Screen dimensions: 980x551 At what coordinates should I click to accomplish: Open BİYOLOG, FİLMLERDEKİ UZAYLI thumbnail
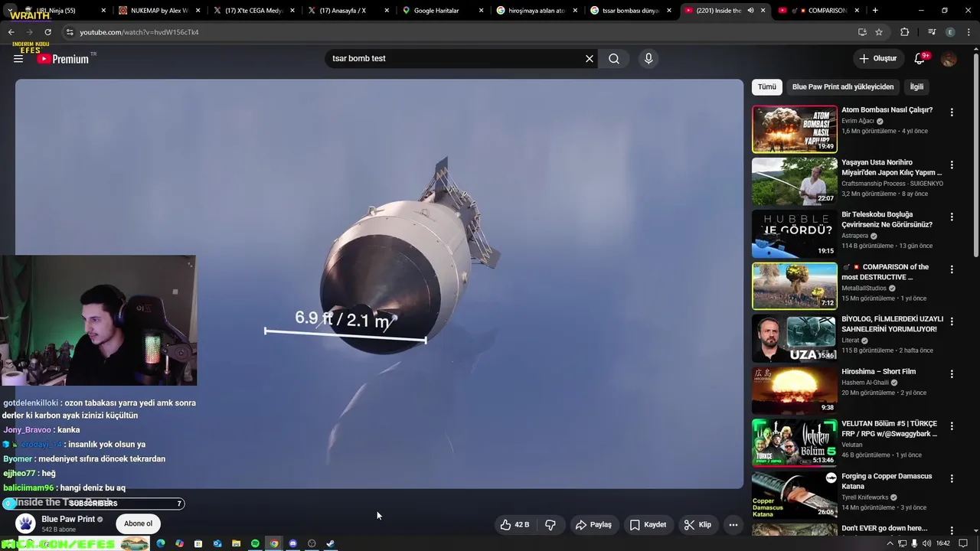pos(795,338)
